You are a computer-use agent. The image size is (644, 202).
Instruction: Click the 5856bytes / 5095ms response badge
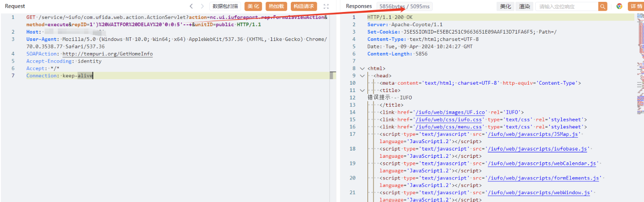coord(404,6)
